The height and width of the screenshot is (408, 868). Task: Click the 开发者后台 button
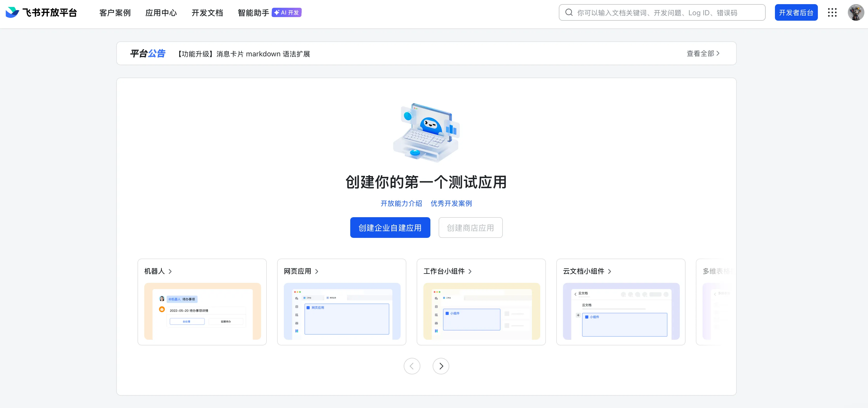[x=796, y=12]
